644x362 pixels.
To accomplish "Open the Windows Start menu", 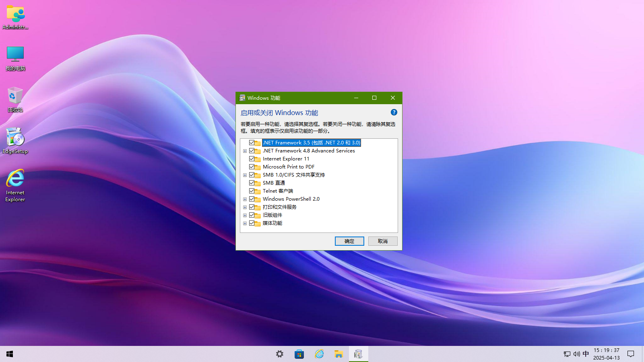I will pyautogui.click(x=10, y=354).
